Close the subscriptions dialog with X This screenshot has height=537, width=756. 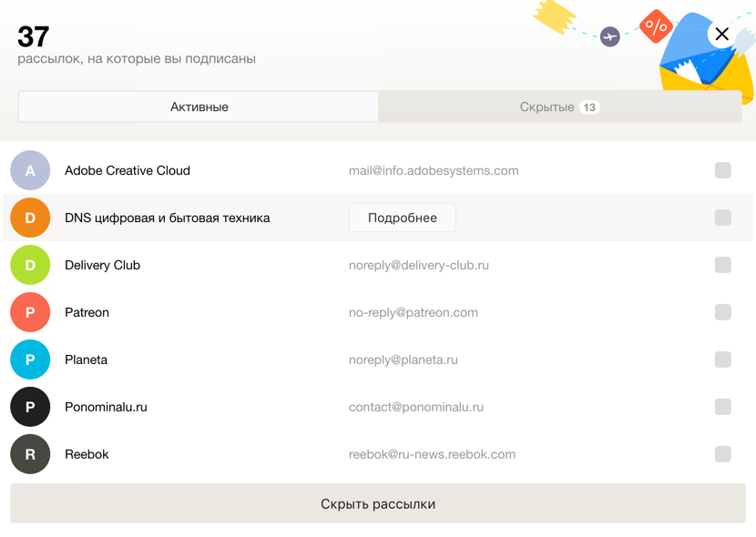point(721,34)
